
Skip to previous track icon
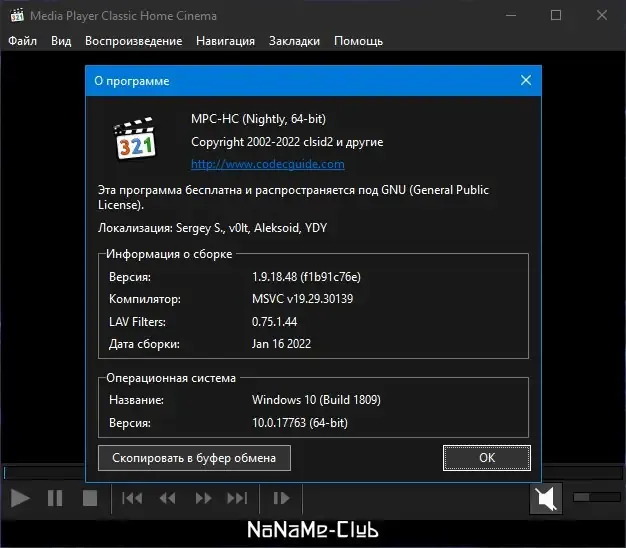click(x=132, y=498)
